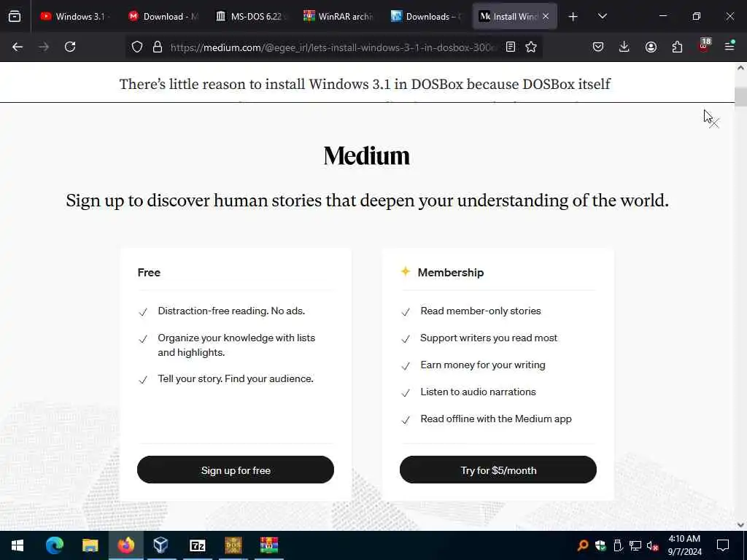747x560 pixels.
Task: Click 'Read member-only stories' text
Action: pos(481,311)
